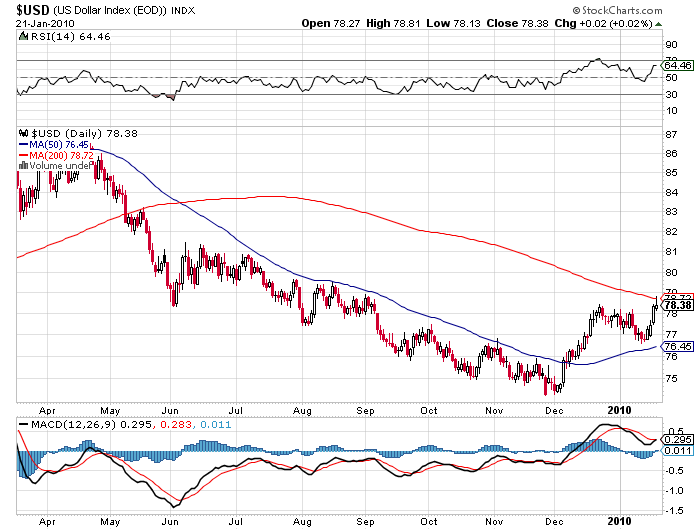Select the Jun marker on price chart axis
700x530 pixels.
pos(168,410)
